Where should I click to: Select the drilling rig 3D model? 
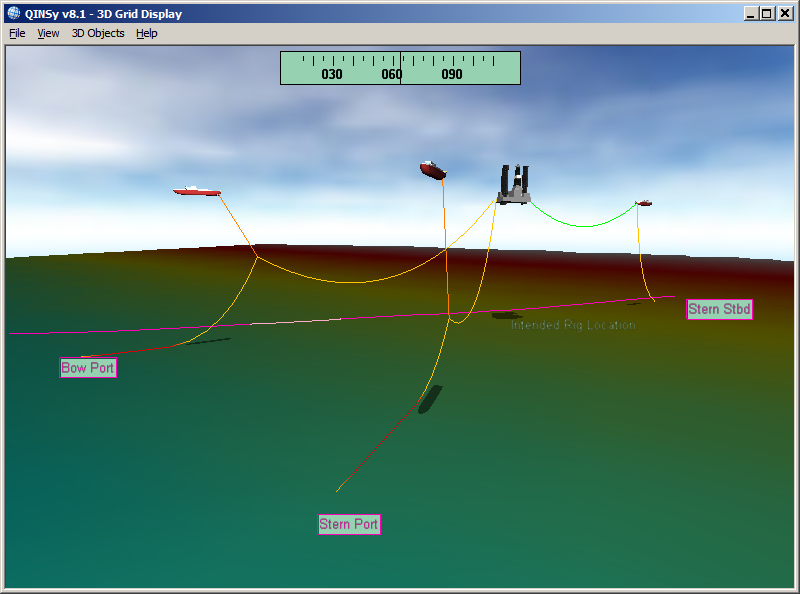click(515, 186)
